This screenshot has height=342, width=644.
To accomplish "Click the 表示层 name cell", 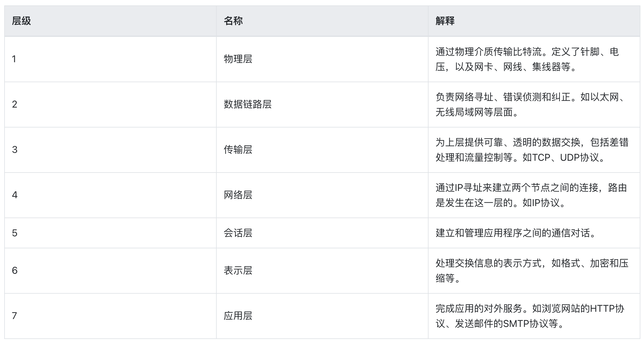I will coord(238,270).
